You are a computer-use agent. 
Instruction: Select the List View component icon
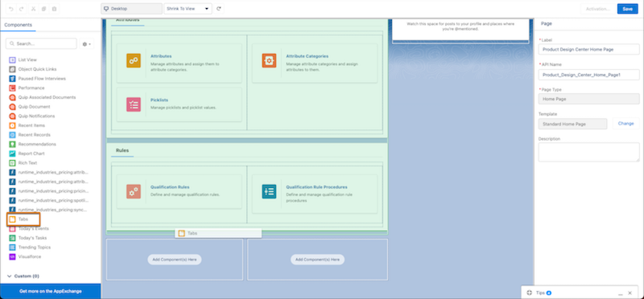pos(12,60)
